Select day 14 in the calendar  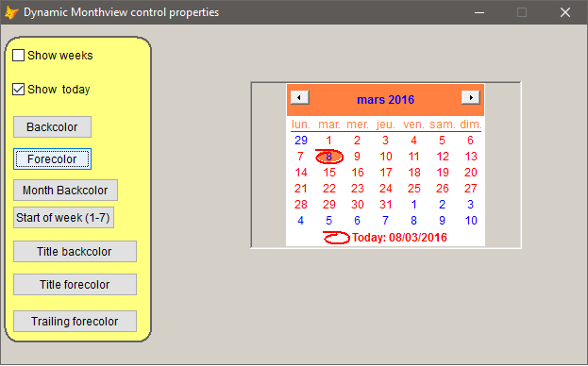[x=301, y=173]
